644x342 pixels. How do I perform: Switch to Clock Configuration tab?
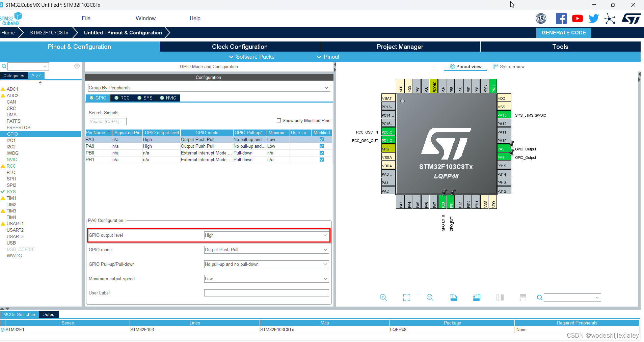pos(240,47)
